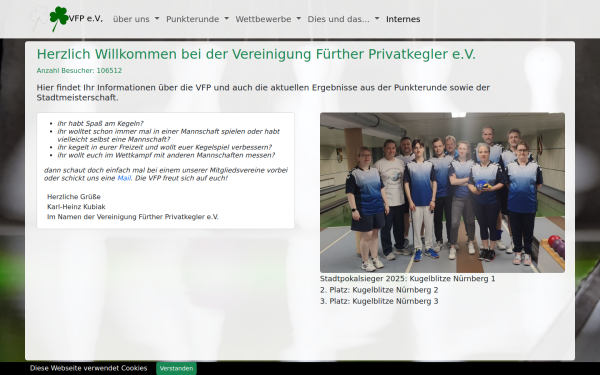Open the VFP e.V. home link
Image resolution: width=600 pixels, height=375 pixels.
[x=85, y=19]
